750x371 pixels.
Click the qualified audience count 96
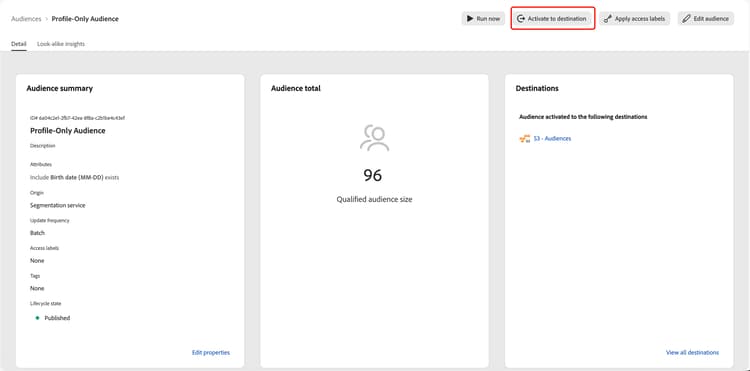tap(373, 175)
